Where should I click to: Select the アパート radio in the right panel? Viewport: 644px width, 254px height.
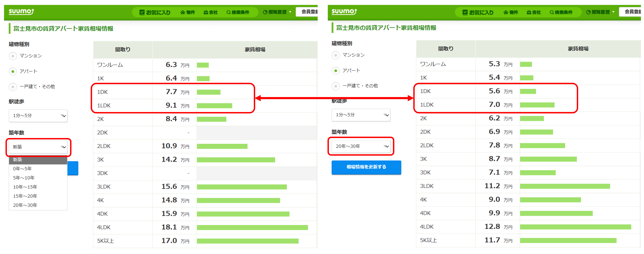point(336,71)
